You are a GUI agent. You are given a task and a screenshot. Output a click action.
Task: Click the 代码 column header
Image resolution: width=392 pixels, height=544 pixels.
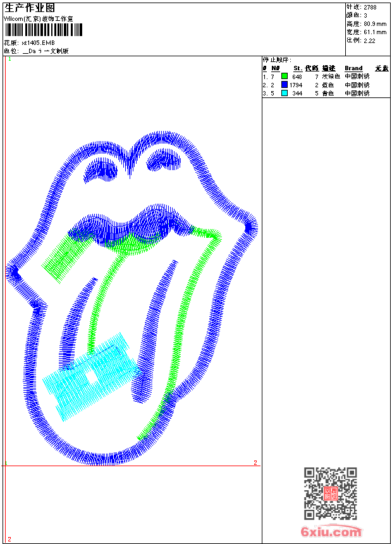click(312, 68)
